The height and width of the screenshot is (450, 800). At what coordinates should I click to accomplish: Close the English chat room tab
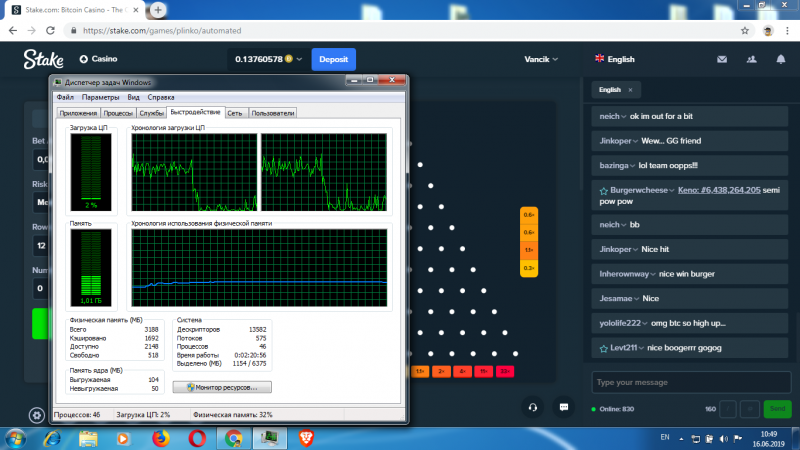[x=630, y=90]
